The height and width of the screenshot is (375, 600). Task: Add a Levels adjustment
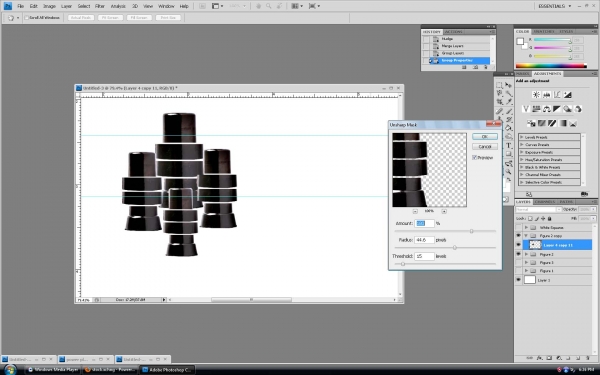(546, 95)
